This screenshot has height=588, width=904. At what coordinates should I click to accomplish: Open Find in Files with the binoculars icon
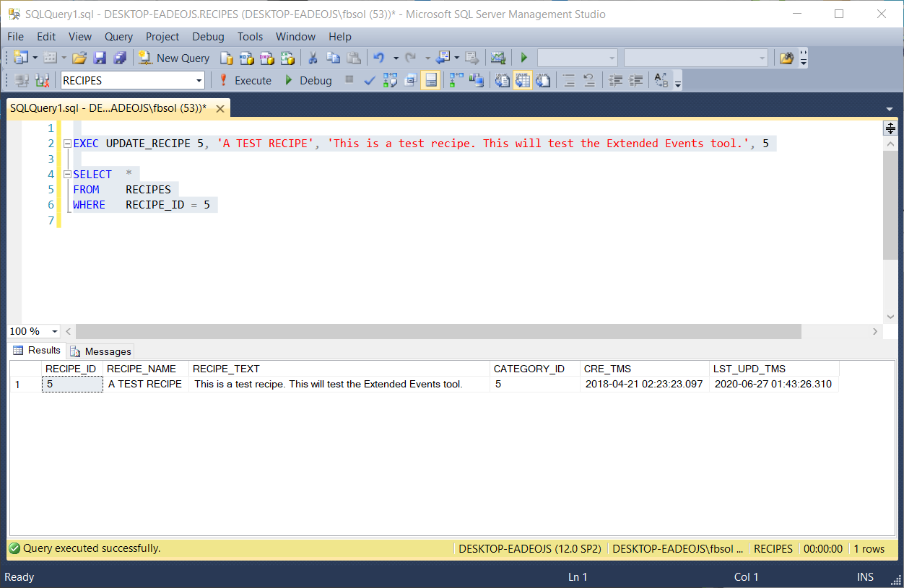[x=786, y=58]
